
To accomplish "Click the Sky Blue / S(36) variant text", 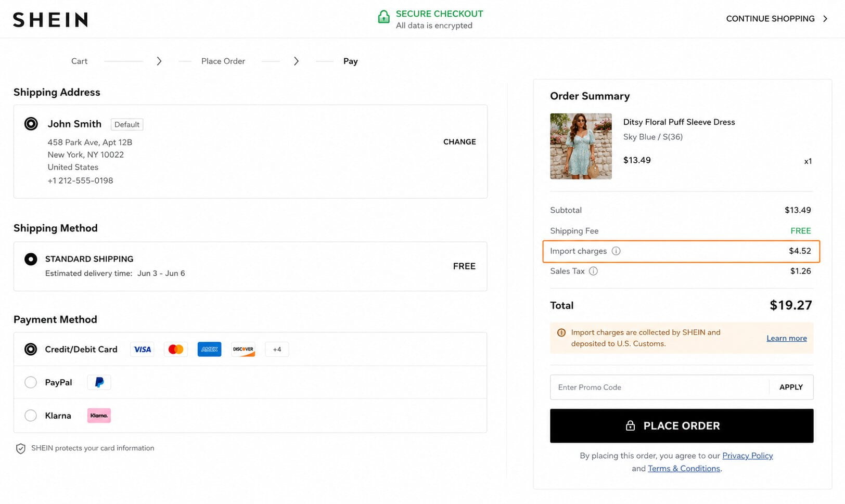I will [653, 137].
